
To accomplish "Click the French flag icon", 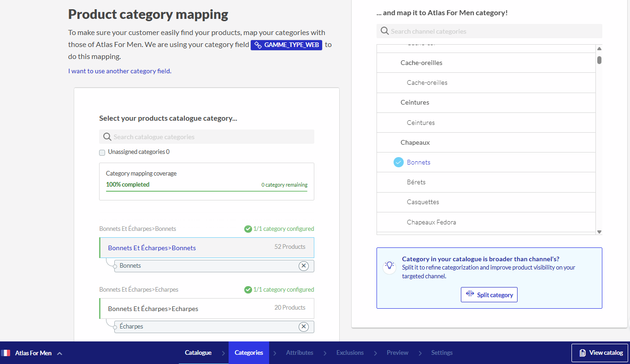I will tap(6, 353).
